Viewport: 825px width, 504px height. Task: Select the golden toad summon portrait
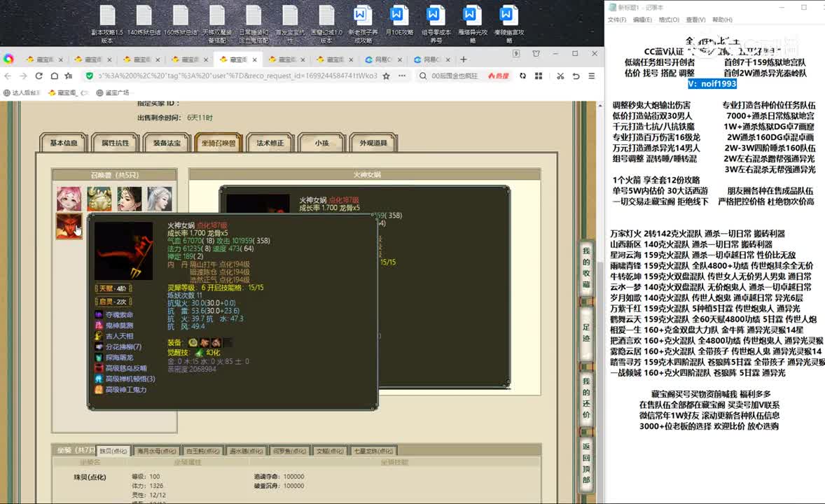click(99, 199)
